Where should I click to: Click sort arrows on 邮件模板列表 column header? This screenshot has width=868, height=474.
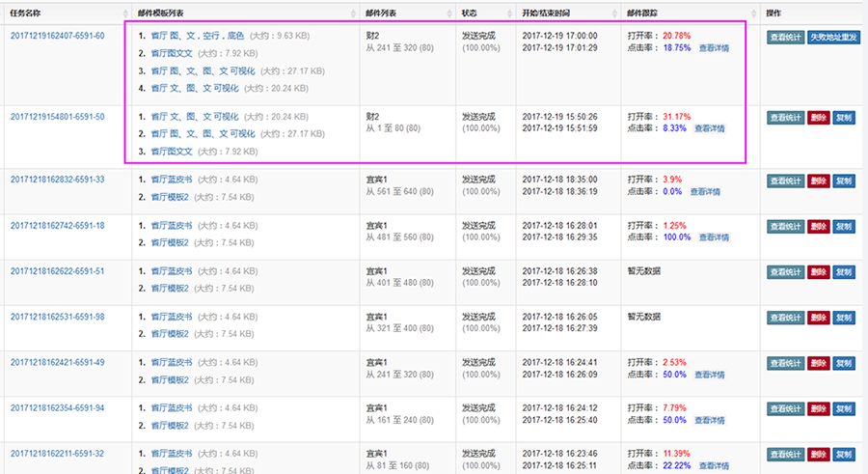click(352, 13)
